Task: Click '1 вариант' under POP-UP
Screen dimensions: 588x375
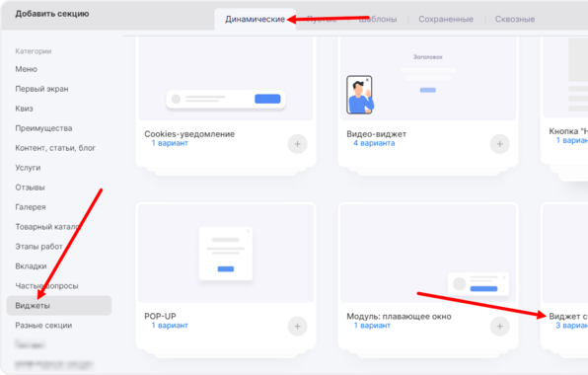Action: point(170,326)
